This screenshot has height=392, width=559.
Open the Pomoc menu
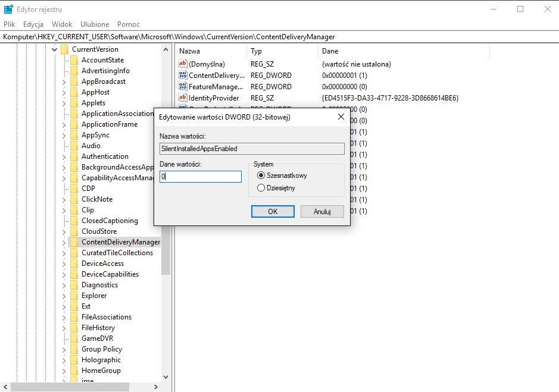coord(129,24)
